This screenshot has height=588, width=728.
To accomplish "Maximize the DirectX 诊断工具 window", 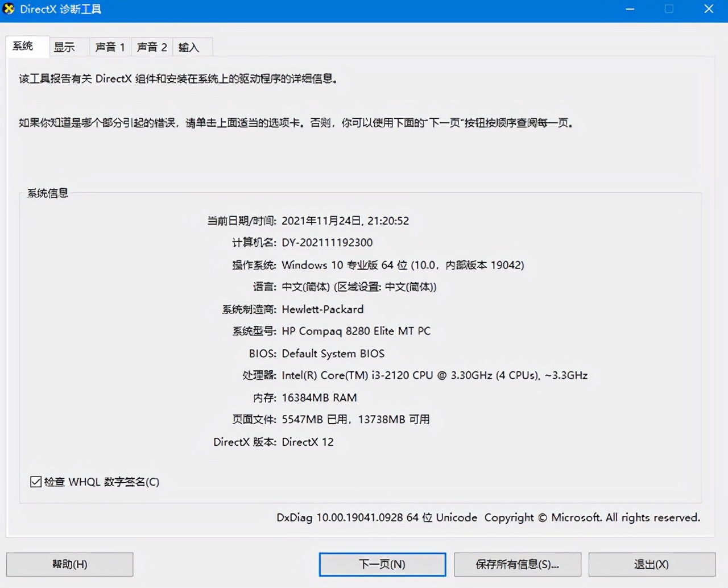I will click(x=669, y=9).
